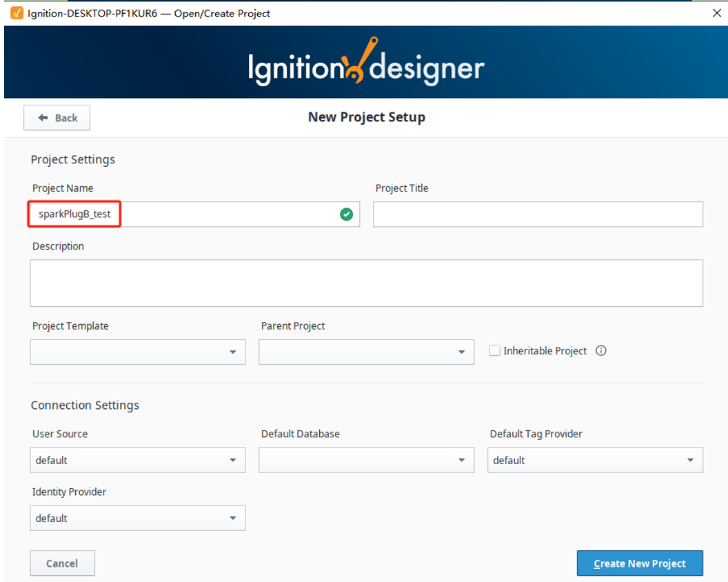
Task: Enable the Inheritable Project checkbox
Action: click(494, 351)
